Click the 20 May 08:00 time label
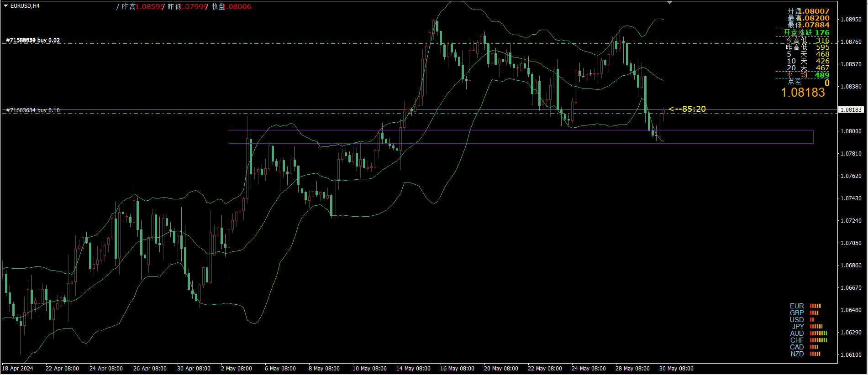The image size is (868, 375). tap(501, 369)
